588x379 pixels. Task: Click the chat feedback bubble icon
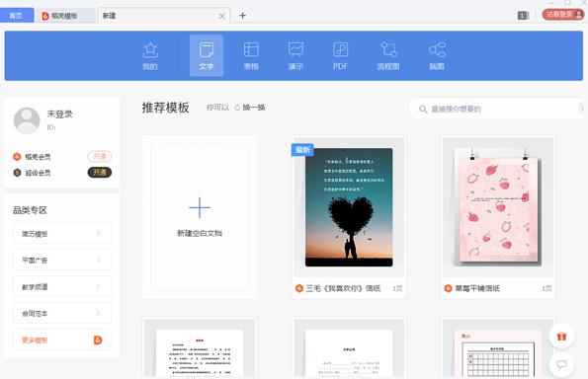click(561, 364)
